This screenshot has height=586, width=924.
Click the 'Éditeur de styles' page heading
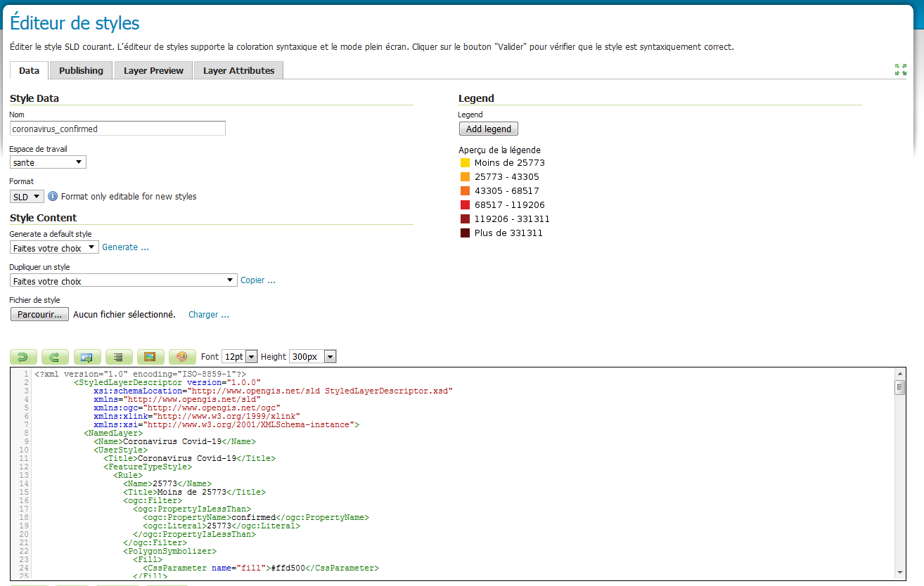click(x=75, y=23)
